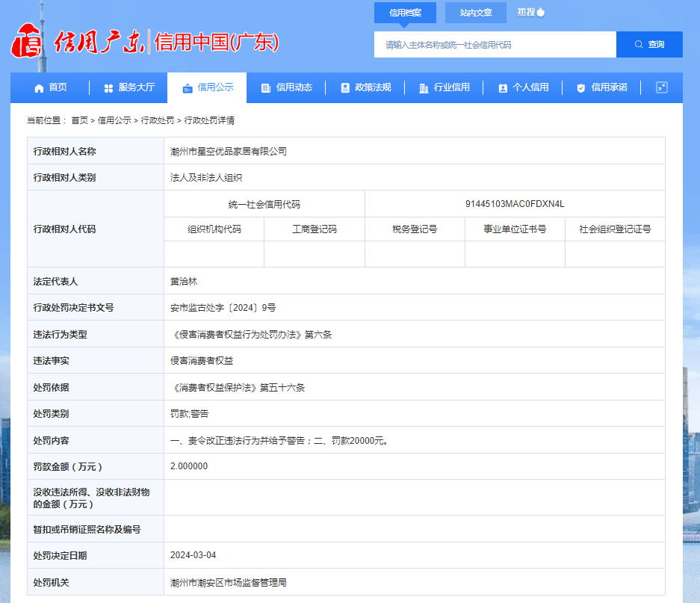Click the magnifier icon in 查询 button
The width and height of the screenshot is (700, 603).
coord(639,44)
